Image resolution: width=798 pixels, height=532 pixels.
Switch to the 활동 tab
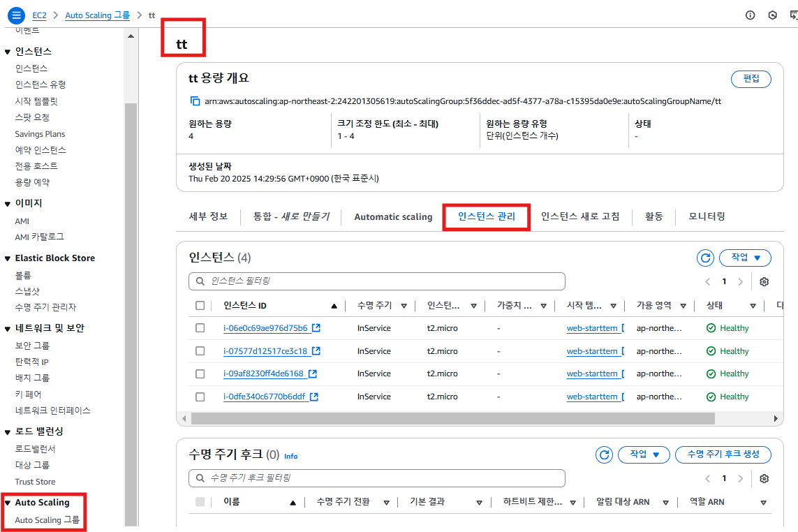point(654,216)
